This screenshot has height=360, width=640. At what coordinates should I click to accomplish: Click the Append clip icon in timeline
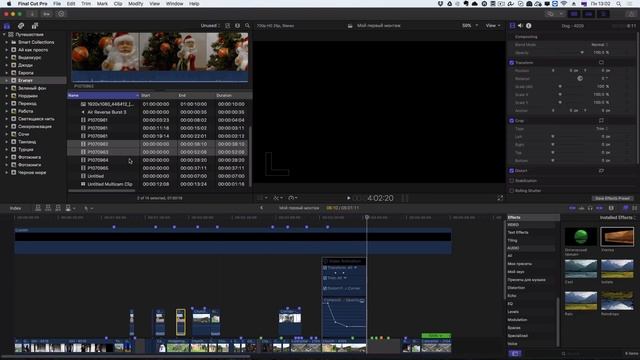coord(58,208)
